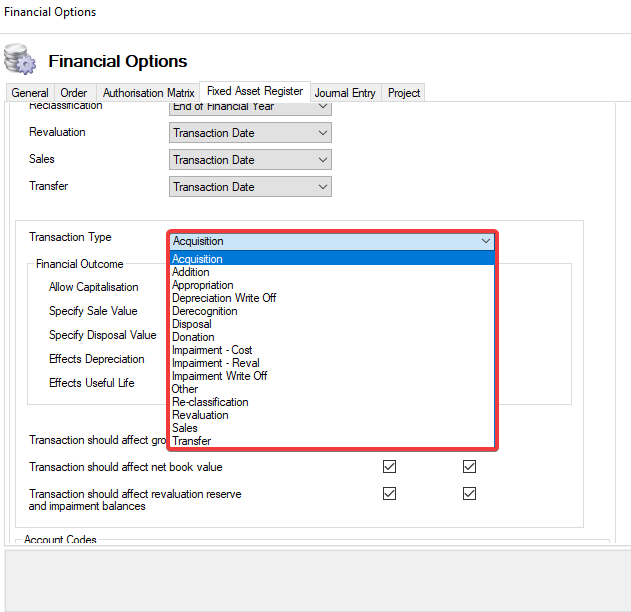Choose Re-classification from the list

pos(210,402)
